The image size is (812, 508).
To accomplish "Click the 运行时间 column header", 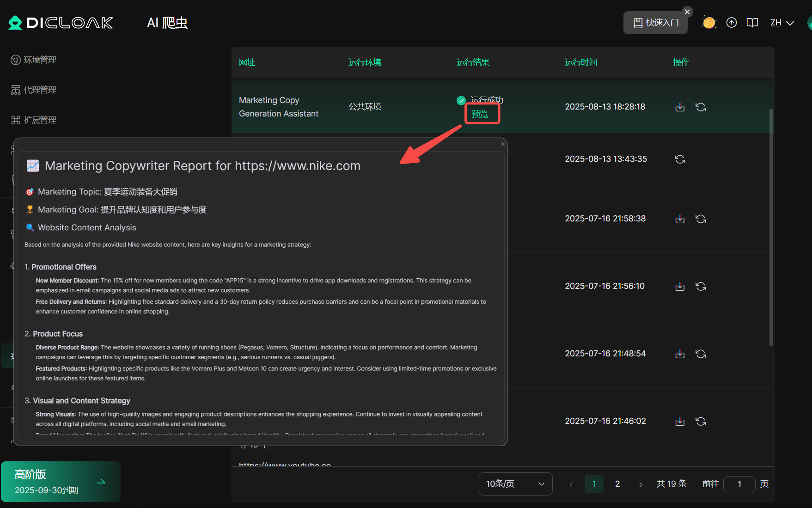I will [x=581, y=62].
